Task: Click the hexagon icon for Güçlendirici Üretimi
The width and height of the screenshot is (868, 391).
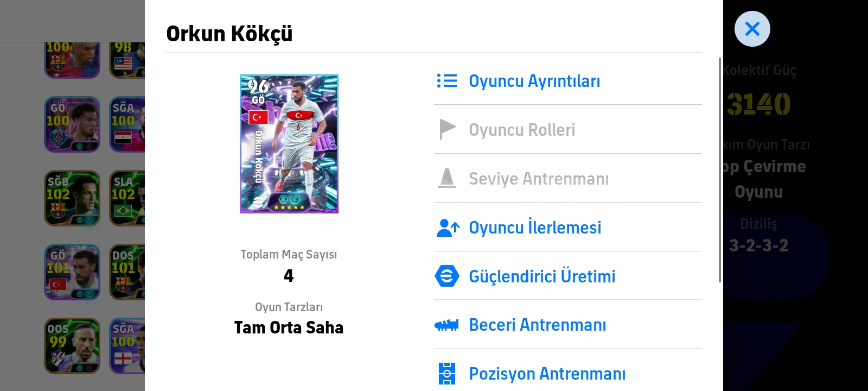Action: (447, 276)
